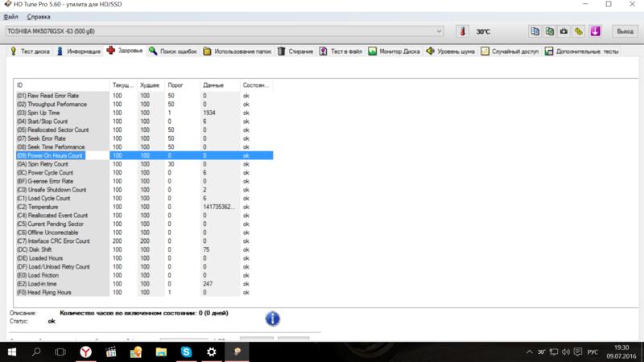644x362 pixels.
Task: Open the Справка menu
Action: click(39, 17)
